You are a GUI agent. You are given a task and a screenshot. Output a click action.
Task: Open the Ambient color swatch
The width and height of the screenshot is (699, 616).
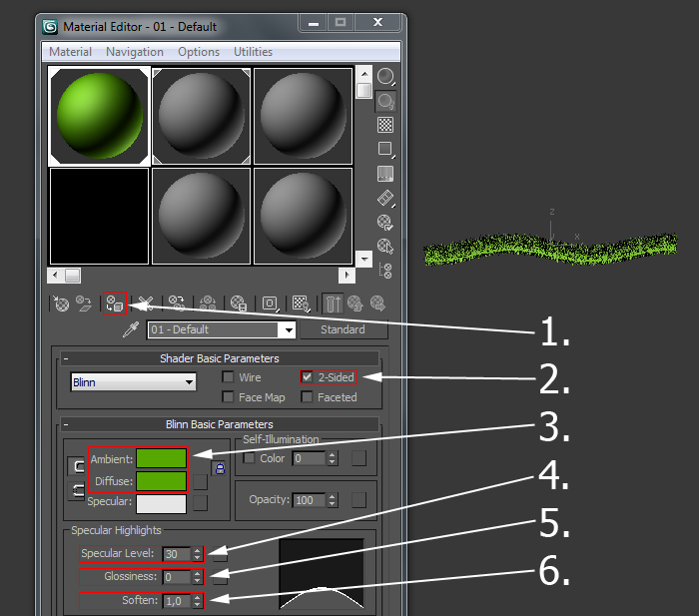tap(162, 458)
